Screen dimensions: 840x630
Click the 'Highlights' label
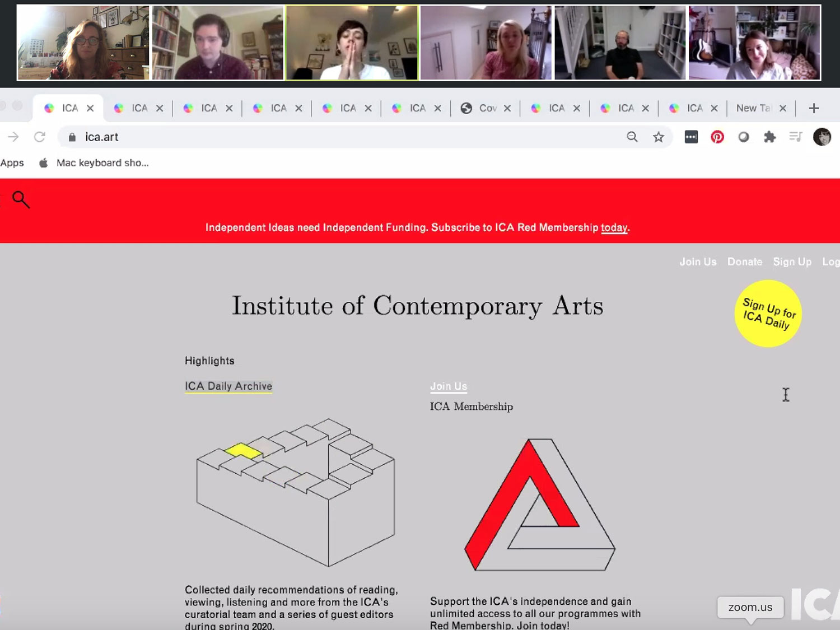point(209,361)
